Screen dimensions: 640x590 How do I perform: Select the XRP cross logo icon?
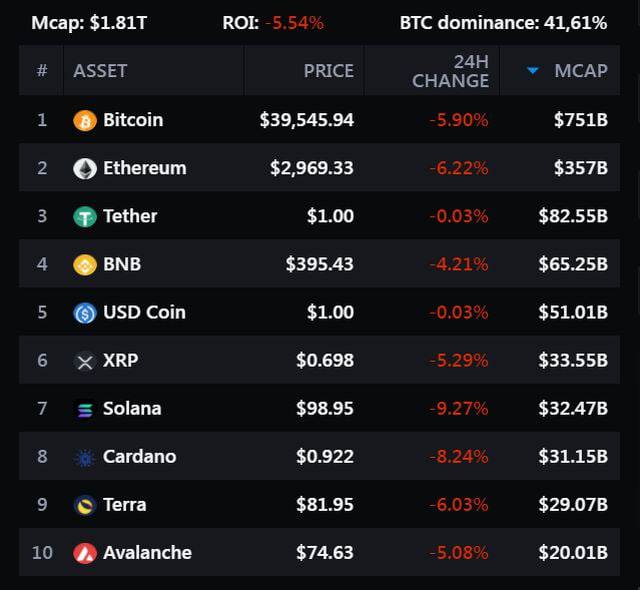(x=85, y=361)
